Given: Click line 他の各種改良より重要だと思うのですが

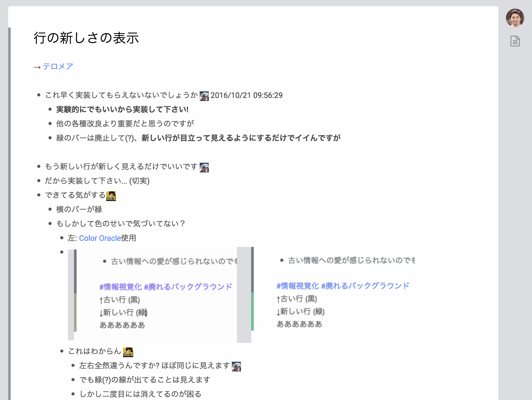Looking at the screenshot, I should (125, 124).
